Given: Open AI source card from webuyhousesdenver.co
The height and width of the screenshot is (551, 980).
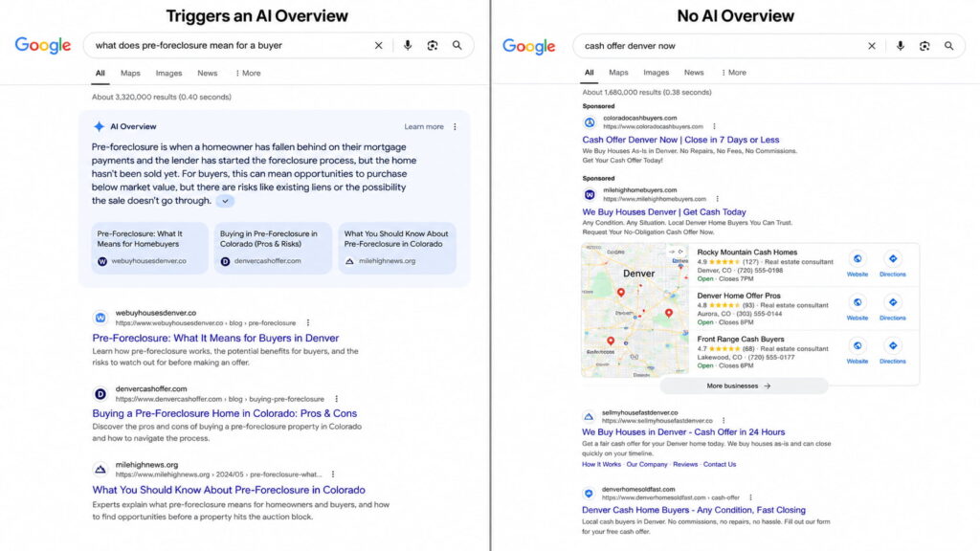Looking at the screenshot, I should (x=150, y=248).
